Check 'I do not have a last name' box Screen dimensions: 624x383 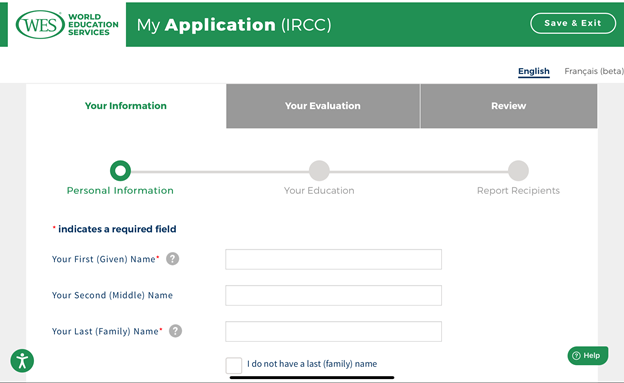234,365
